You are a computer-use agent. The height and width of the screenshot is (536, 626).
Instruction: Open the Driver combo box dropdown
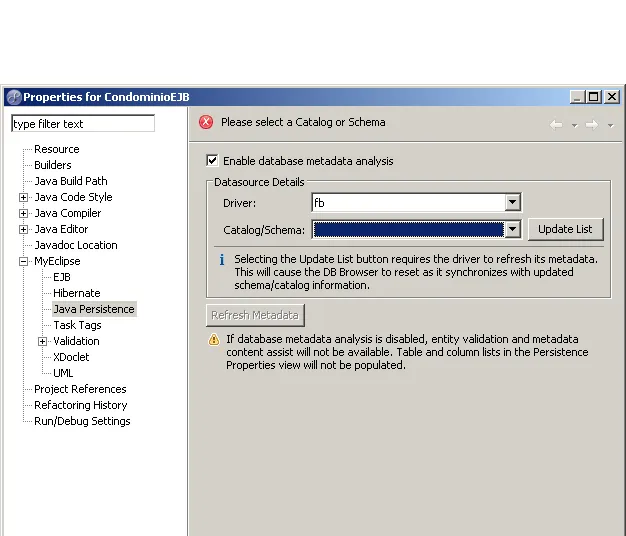click(x=513, y=202)
